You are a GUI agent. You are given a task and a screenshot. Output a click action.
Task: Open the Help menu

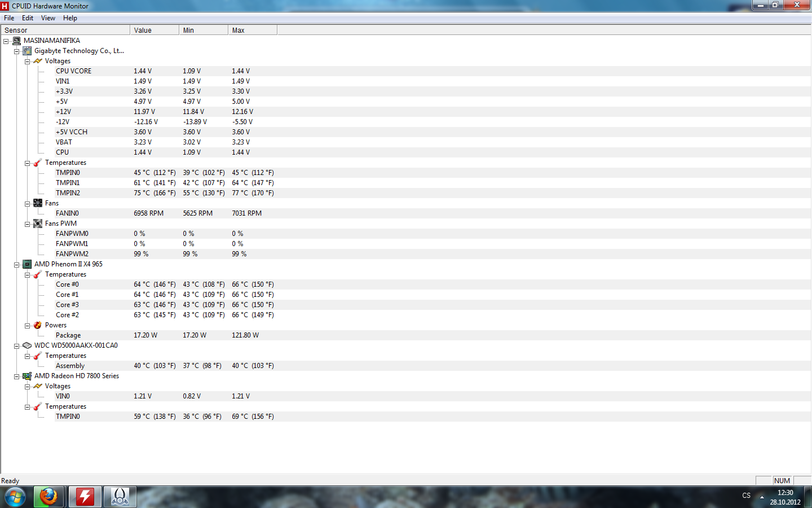(x=70, y=18)
